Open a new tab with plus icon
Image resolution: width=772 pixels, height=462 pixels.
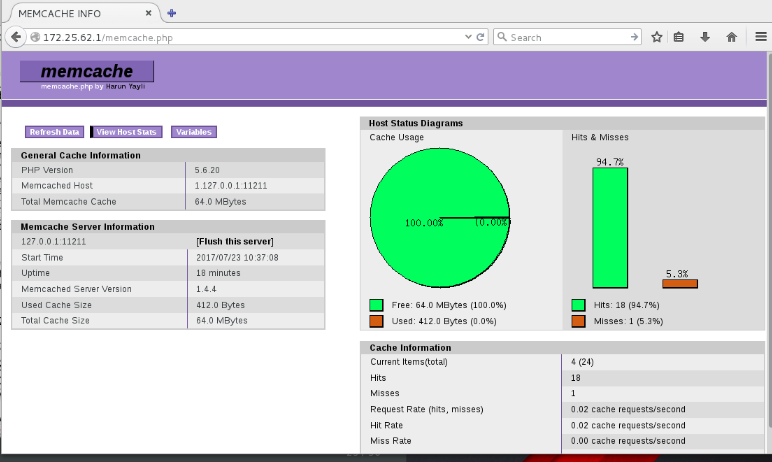point(171,13)
